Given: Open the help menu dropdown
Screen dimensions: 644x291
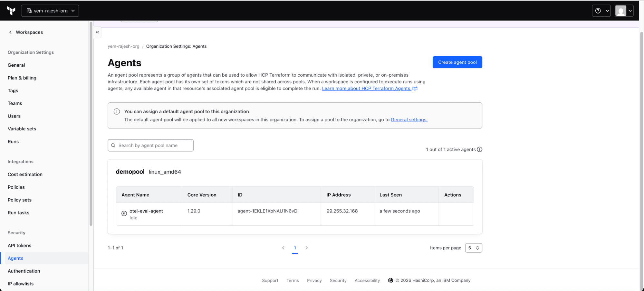Looking at the screenshot, I should [601, 11].
